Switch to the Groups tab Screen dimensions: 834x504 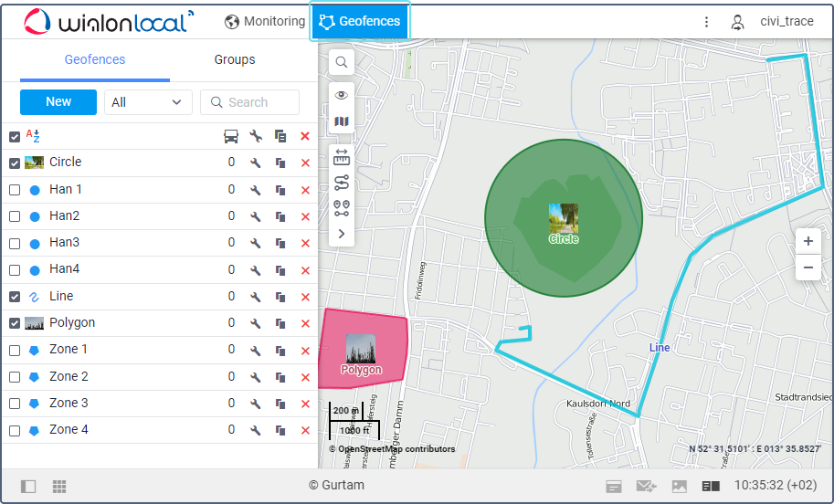[x=235, y=60]
